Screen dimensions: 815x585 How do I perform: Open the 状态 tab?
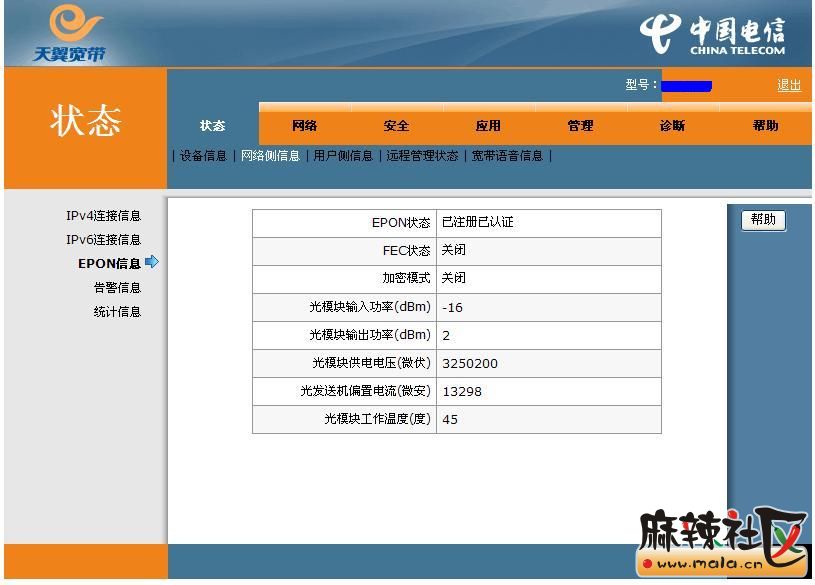click(x=212, y=126)
